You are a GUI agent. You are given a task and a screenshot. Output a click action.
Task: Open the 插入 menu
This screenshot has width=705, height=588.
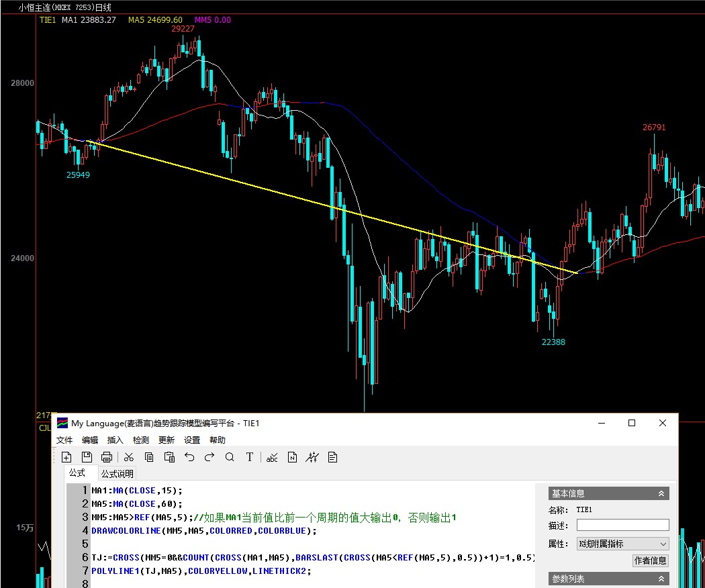point(115,440)
